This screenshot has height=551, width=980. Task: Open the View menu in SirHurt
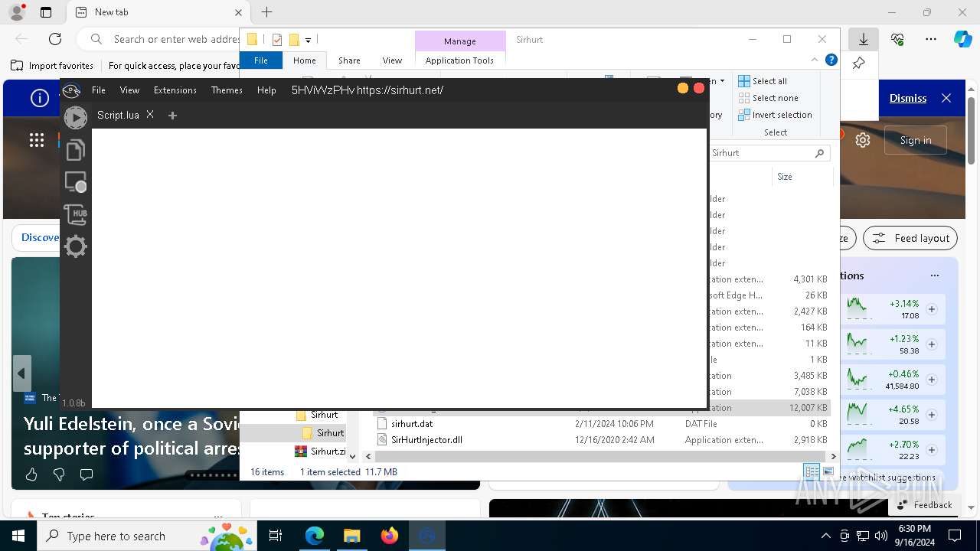[x=129, y=90]
